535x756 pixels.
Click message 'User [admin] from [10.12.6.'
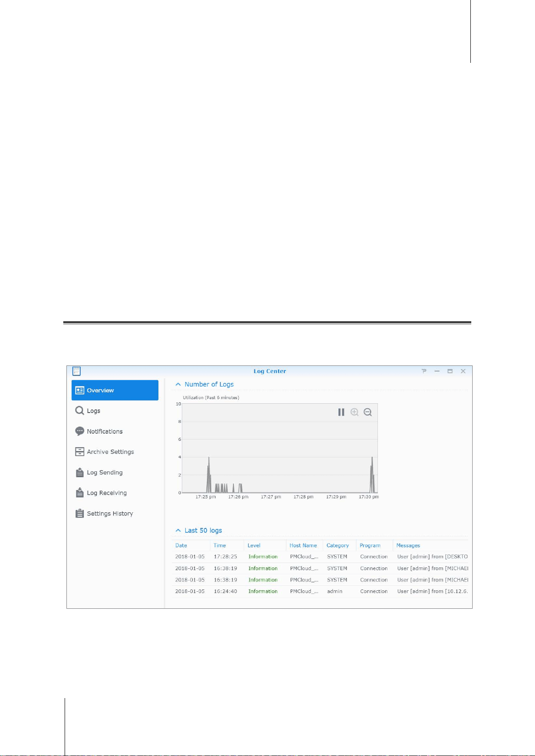[432, 591]
